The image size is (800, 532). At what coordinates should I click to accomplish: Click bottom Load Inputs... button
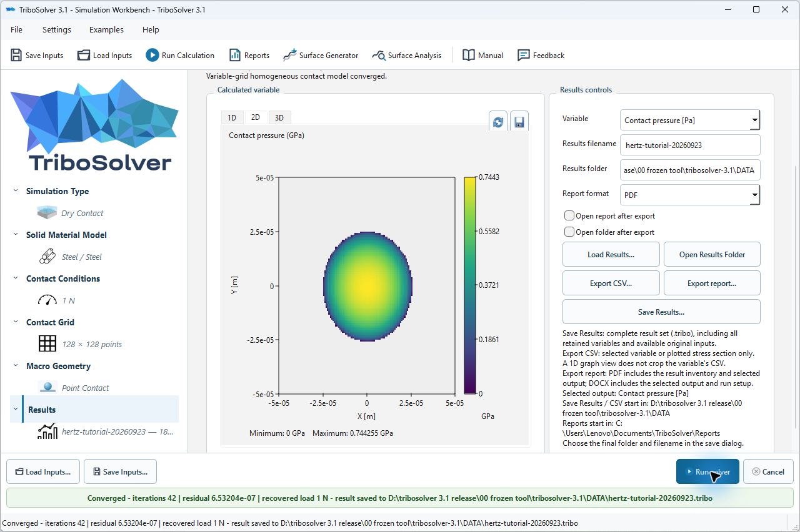(43, 471)
